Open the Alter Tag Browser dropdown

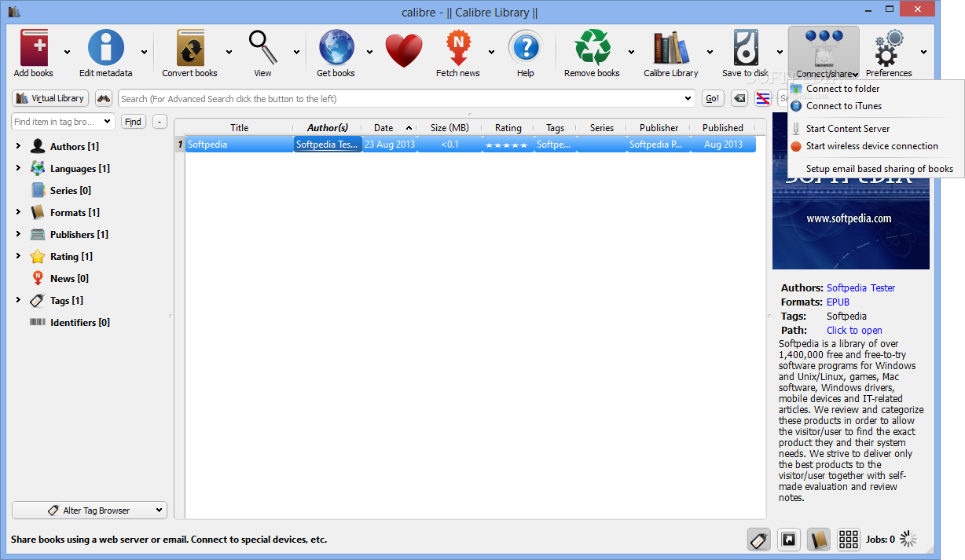(x=90, y=511)
